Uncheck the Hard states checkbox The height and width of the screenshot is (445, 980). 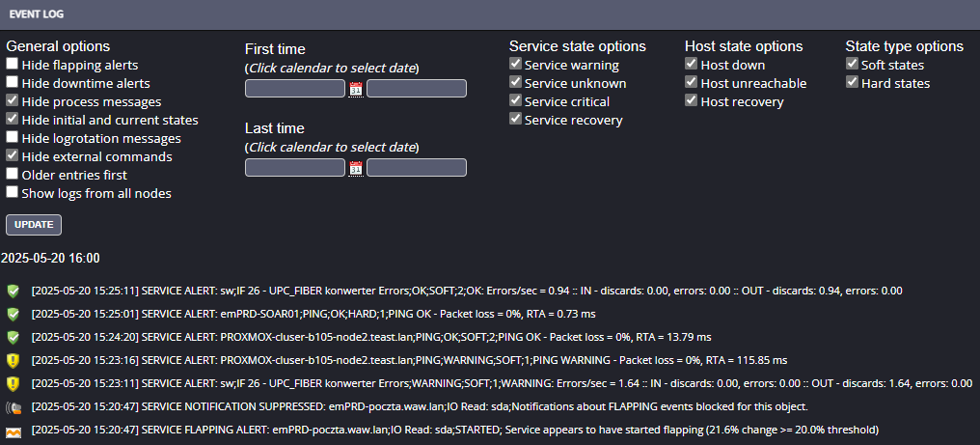coord(853,83)
